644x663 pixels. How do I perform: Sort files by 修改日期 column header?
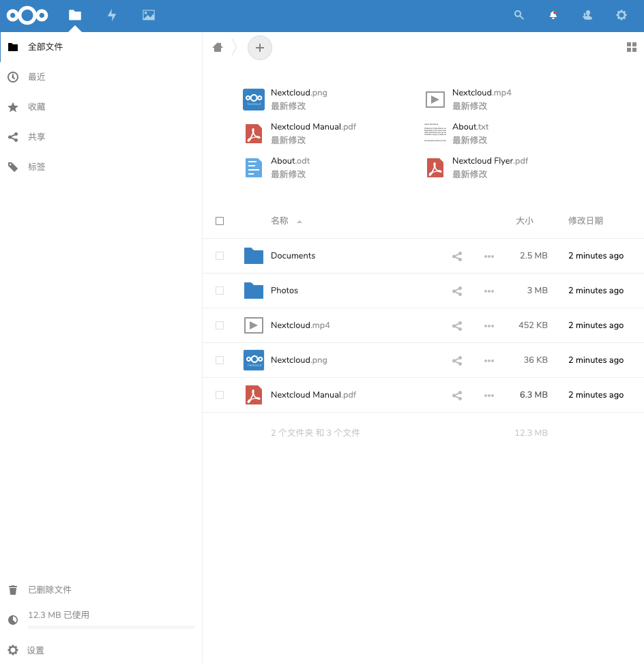pos(585,221)
